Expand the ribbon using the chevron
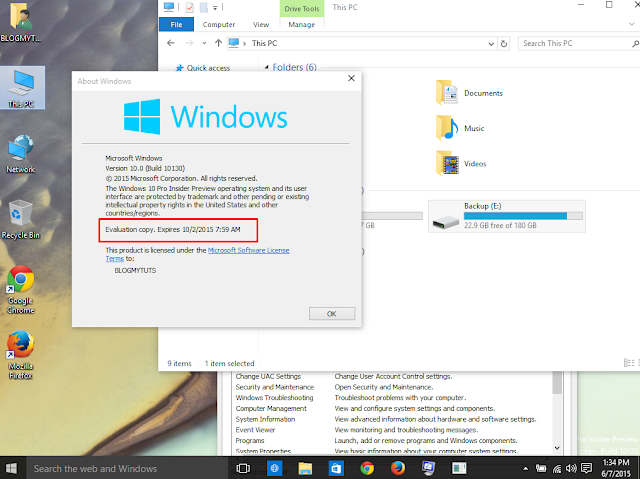 click(x=632, y=24)
